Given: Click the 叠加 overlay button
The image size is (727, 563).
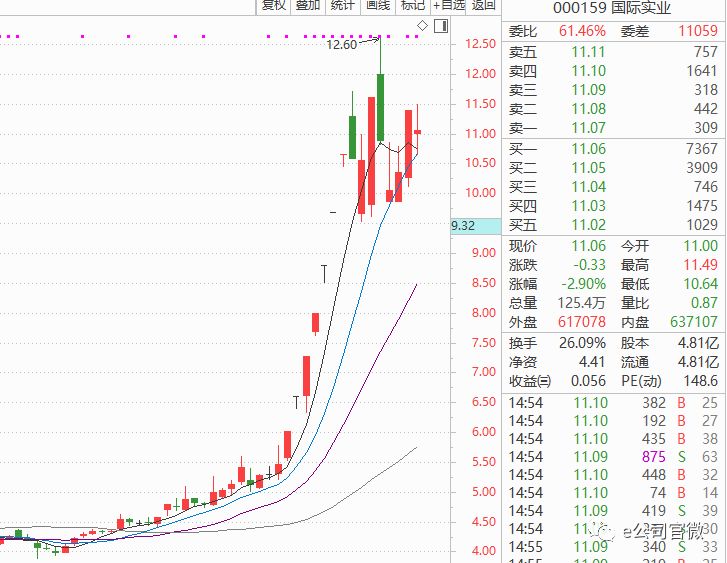Looking at the screenshot, I should [308, 6].
